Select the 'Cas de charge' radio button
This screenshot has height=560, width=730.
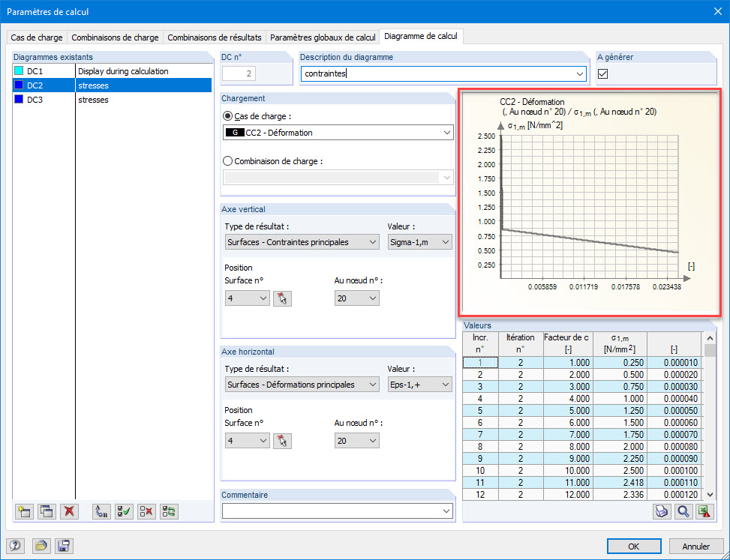click(227, 115)
